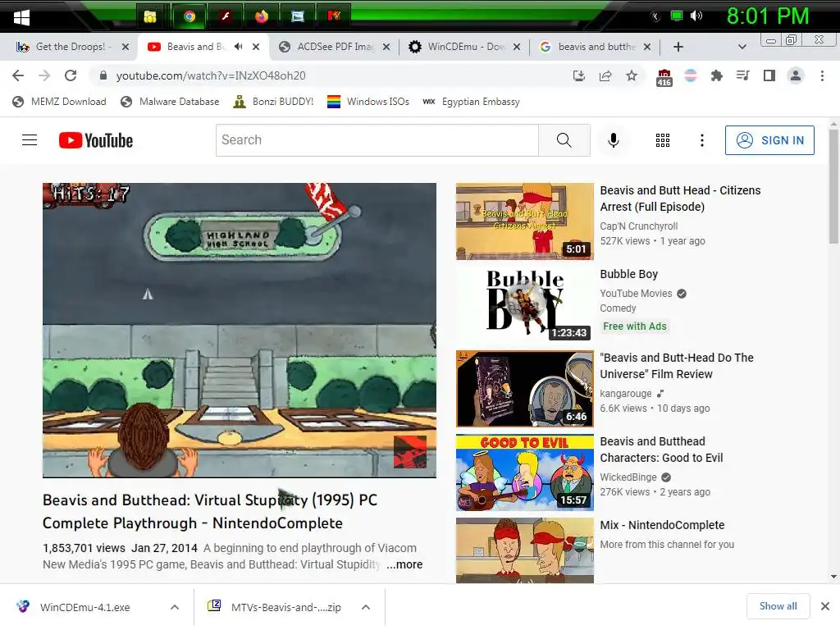
Task: Click the main video player
Action: click(x=240, y=330)
